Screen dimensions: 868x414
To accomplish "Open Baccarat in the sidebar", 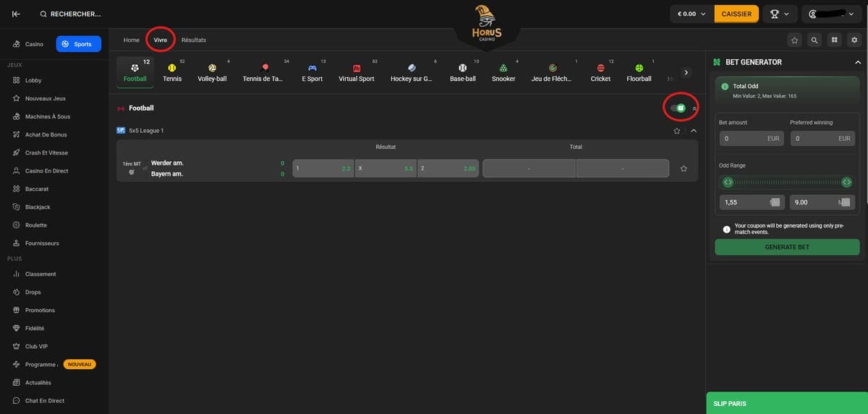I will (36, 189).
